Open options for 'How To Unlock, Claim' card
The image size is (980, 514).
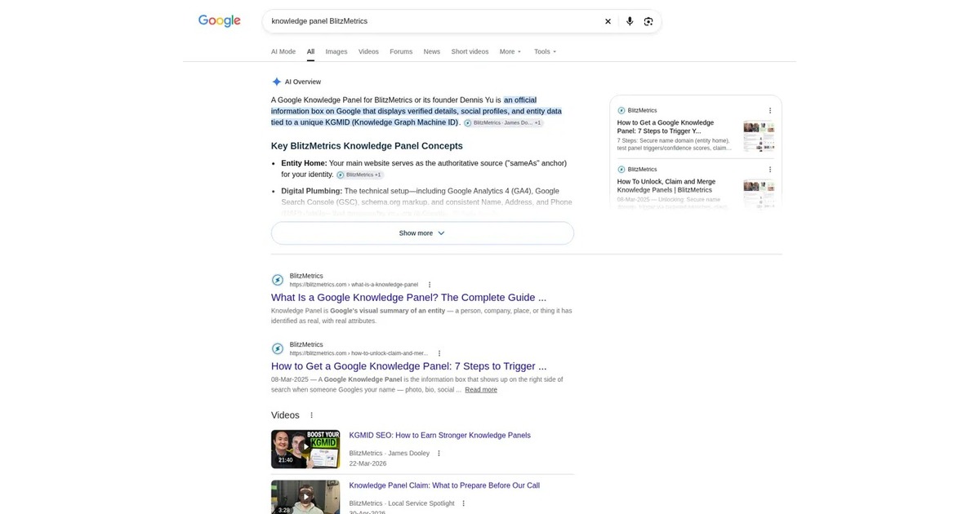pos(769,169)
